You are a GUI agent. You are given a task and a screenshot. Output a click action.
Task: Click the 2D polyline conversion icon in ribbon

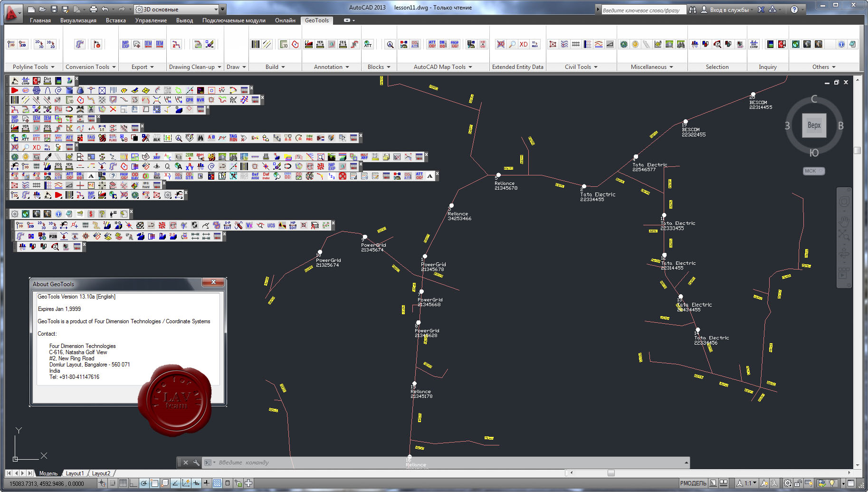click(x=22, y=44)
